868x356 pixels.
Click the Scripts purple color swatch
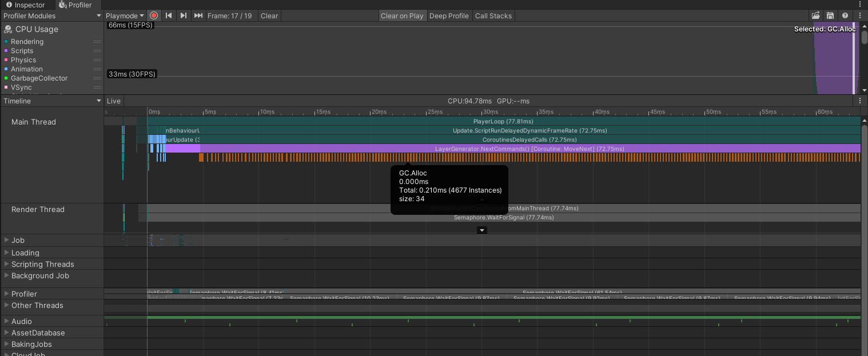click(x=6, y=51)
